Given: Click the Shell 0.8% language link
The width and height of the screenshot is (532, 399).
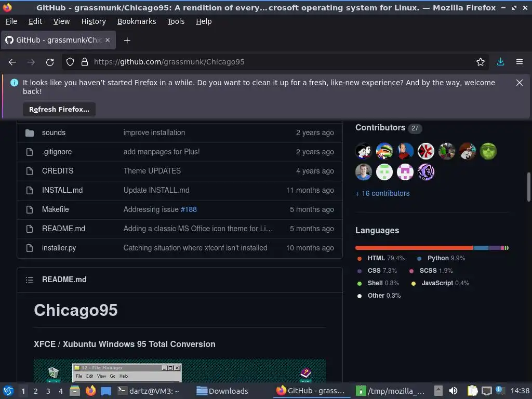Looking at the screenshot, I should 378,283.
